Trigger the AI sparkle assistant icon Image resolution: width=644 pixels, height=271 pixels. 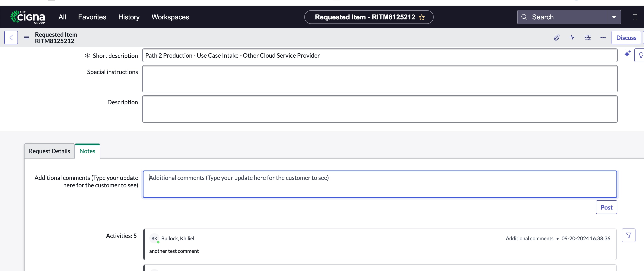point(628,54)
